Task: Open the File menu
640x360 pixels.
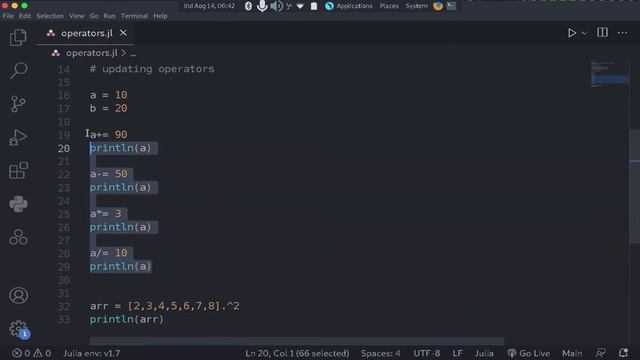Action: click(8, 16)
